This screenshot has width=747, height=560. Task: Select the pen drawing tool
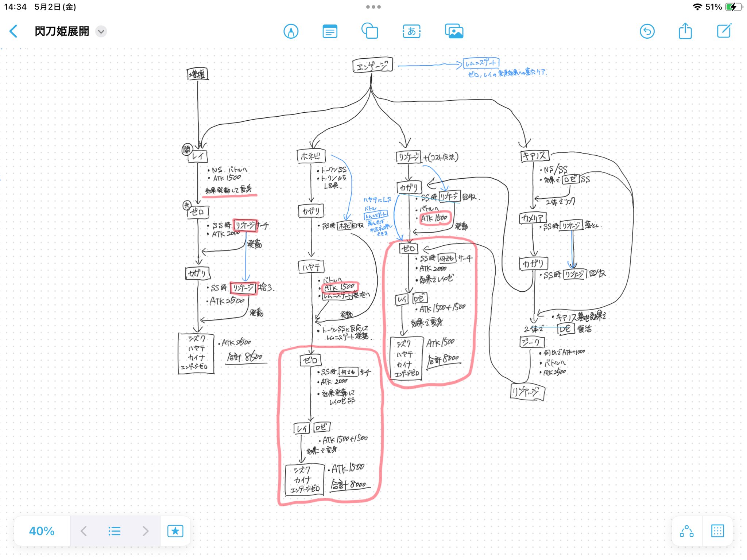click(x=291, y=31)
